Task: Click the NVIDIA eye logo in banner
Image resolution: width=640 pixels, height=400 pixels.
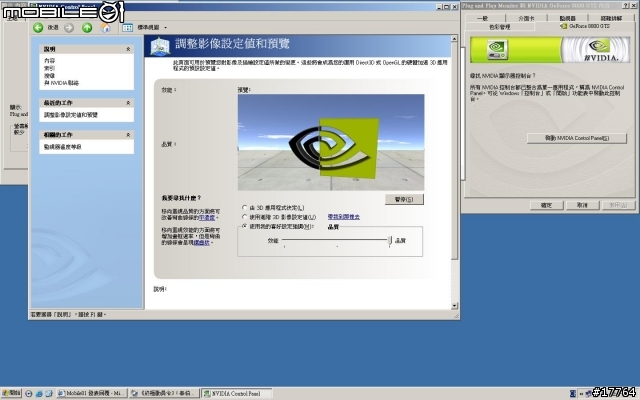Action: (x=599, y=45)
